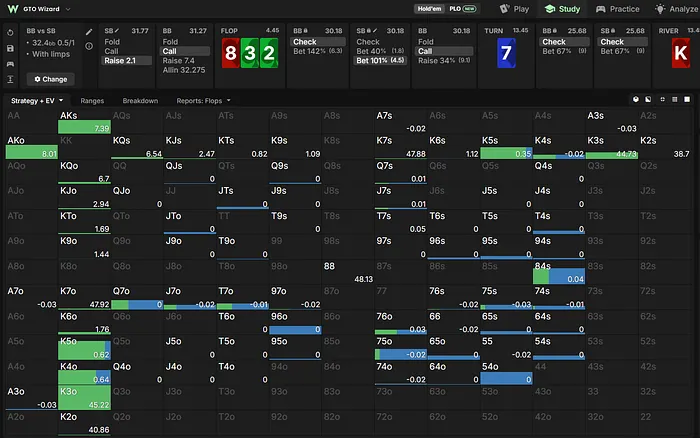Select Check in the BB 25.68 turn panel
700x438 pixels.
(564, 42)
